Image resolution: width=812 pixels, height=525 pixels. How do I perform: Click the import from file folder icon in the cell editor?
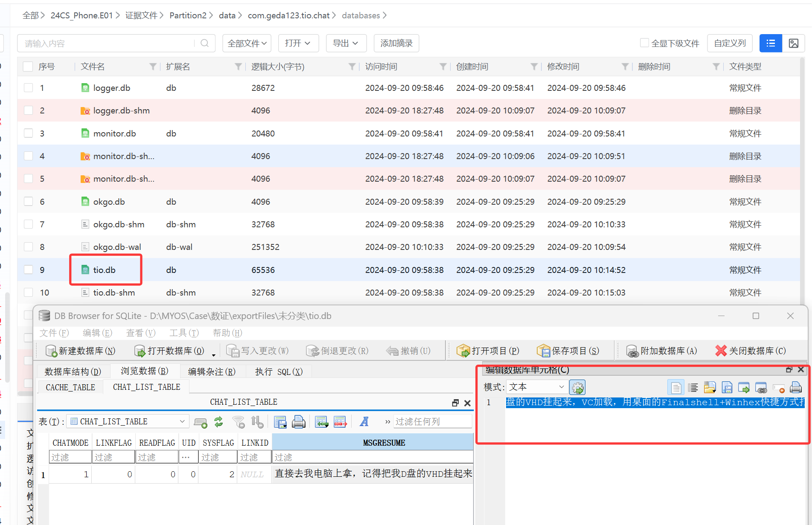click(710, 388)
